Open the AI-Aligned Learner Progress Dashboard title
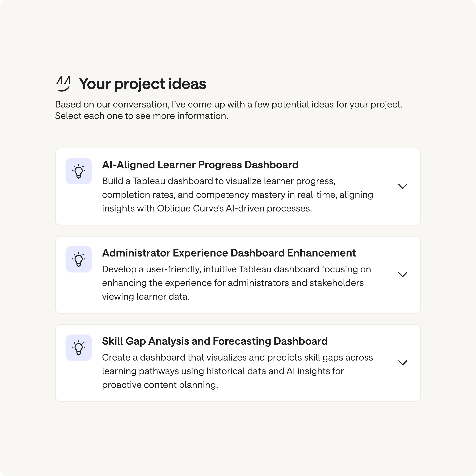The image size is (476, 476). tap(200, 165)
